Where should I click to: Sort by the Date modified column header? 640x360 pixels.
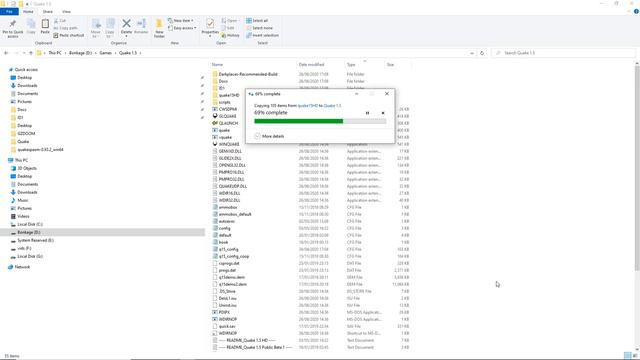[x=311, y=64]
